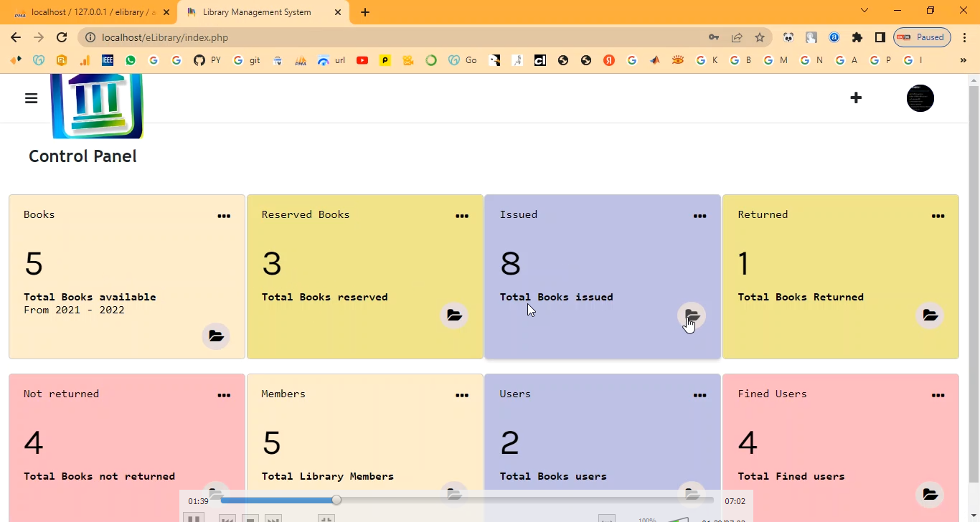This screenshot has height=522, width=980.
Task: Expand three-dot options on Members card
Action: tap(462, 395)
